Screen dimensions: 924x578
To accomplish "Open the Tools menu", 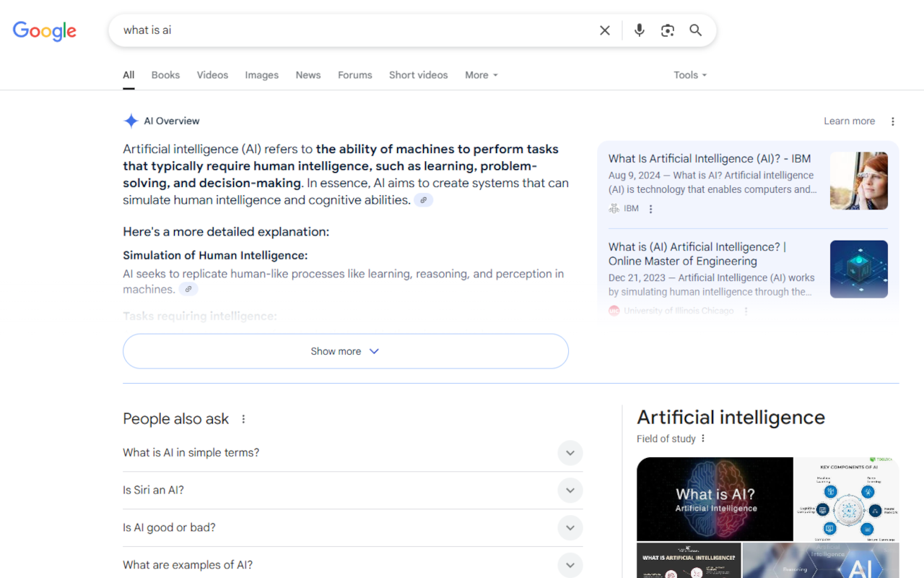I will (689, 74).
